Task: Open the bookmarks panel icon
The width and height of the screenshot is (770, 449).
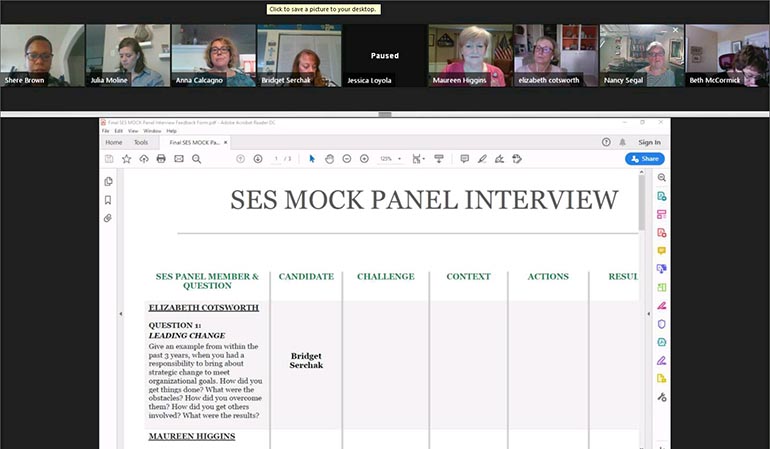Action: [x=108, y=199]
